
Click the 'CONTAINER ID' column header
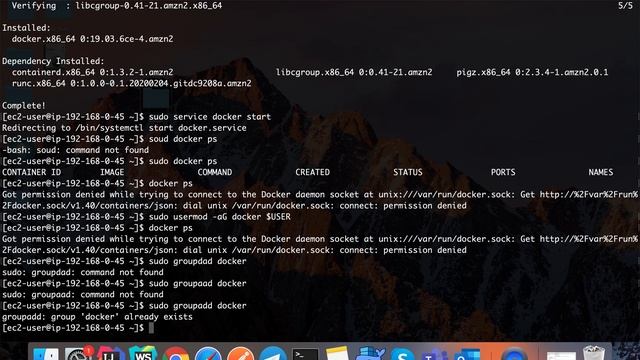[31, 172]
